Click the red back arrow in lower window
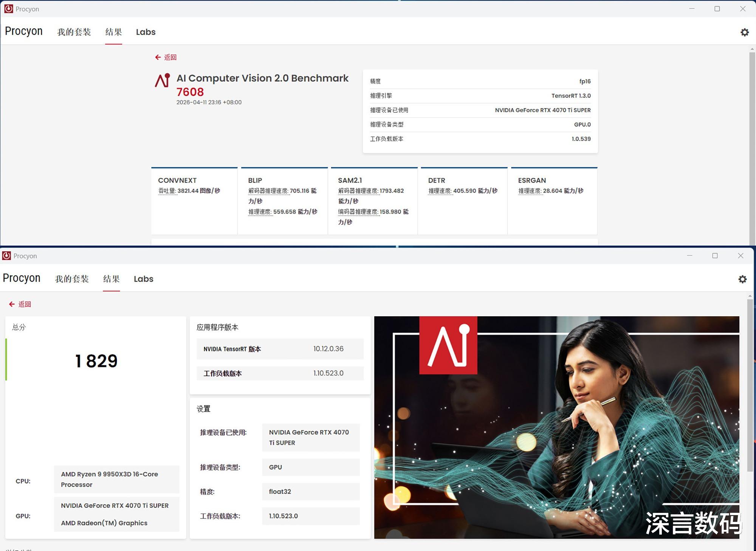The image size is (756, 551). coord(12,304)
